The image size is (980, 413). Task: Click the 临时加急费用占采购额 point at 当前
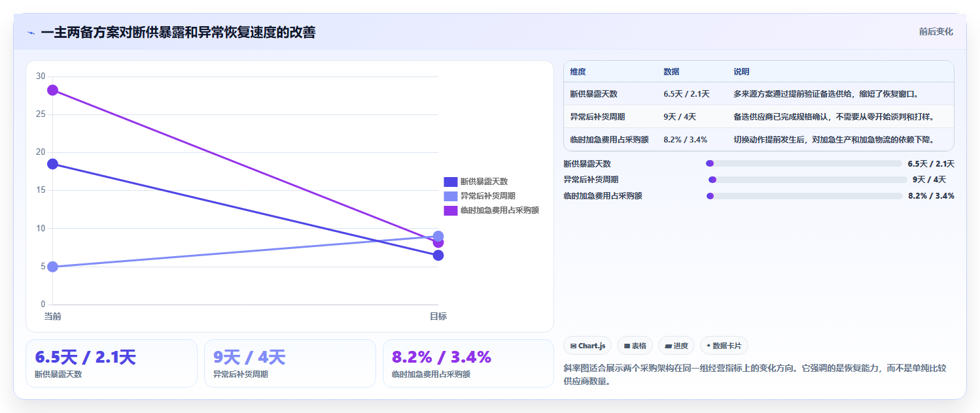pos(52,90)
